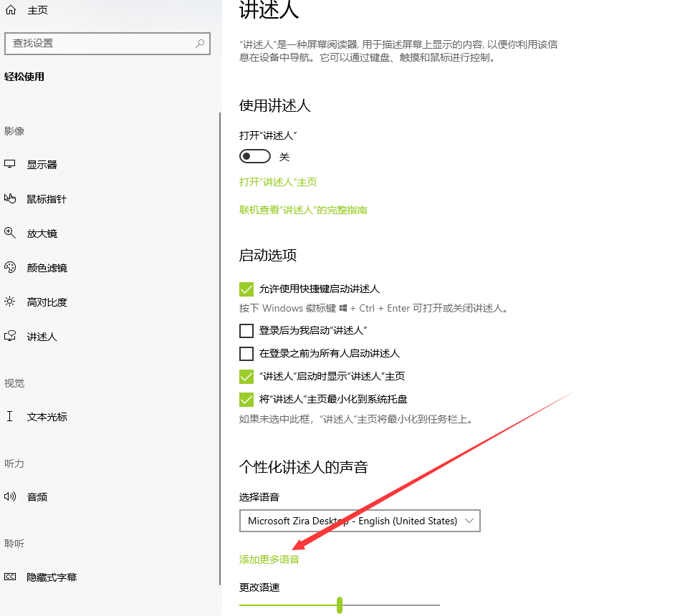Image resolution: width=695 pixels, height=616 pixels.
Task: Open Text cursor settings page
Action: click(x=47, y=416)
